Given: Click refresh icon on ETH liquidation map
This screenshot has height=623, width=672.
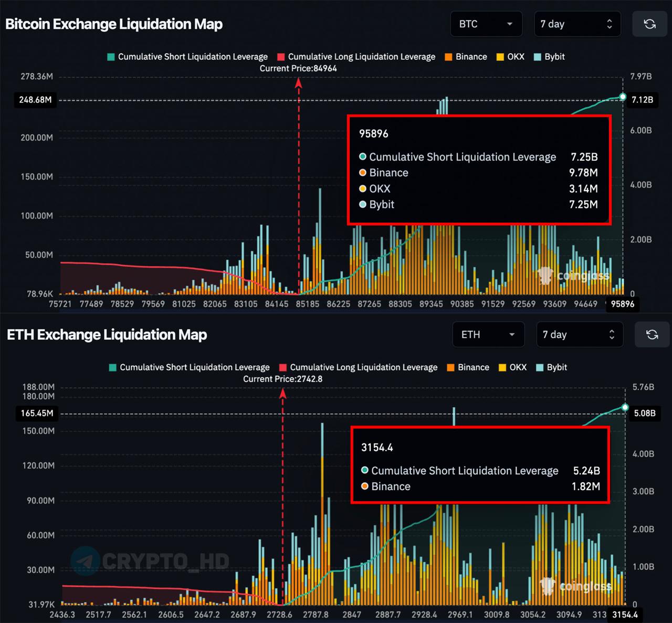Looking at the screenshot, I should tap(652, 335).
